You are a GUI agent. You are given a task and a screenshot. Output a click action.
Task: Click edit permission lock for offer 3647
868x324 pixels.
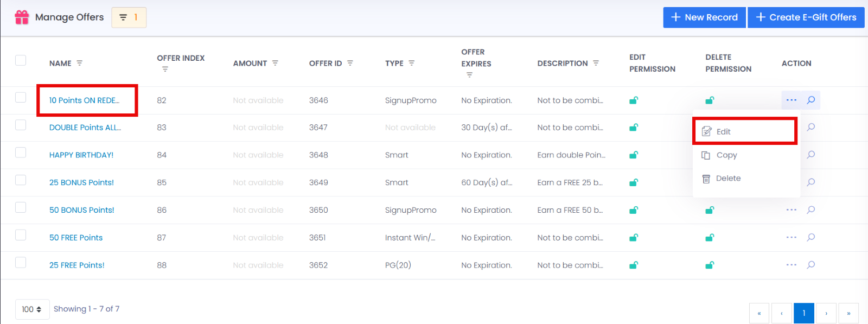click(x=634, y=128)
